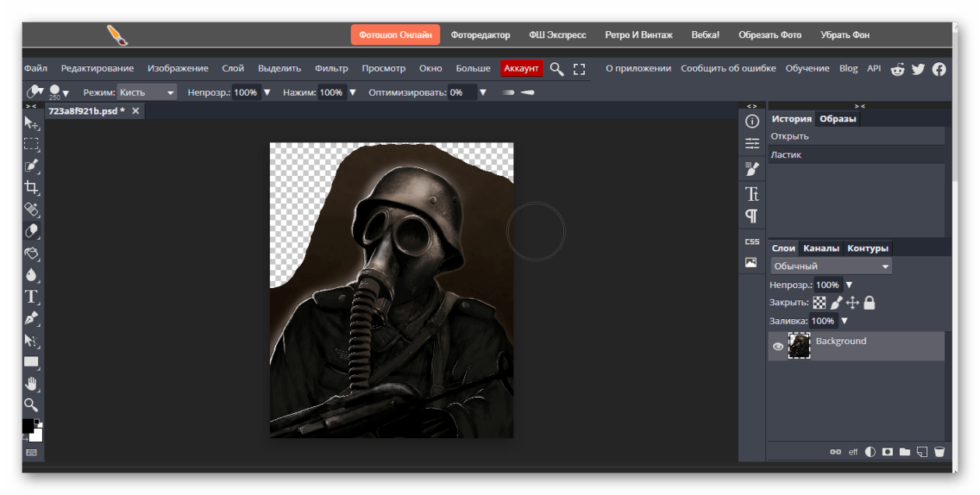Select the Crop tool
The image size is (980, 495).
[x=31, y=188]
